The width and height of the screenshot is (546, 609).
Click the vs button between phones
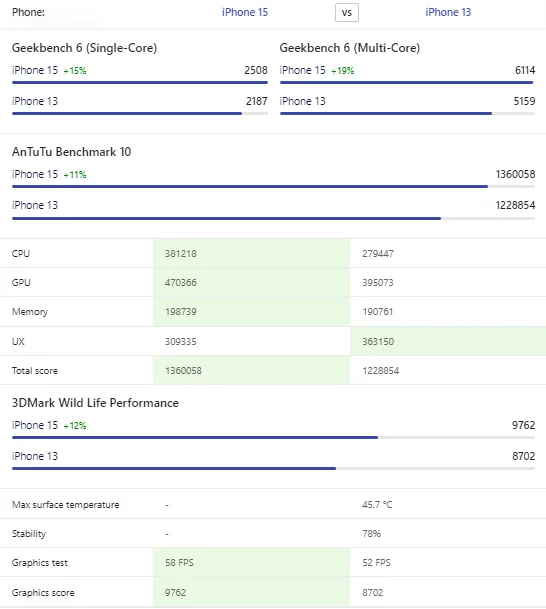pyautogui.click(x=347, y=13)
